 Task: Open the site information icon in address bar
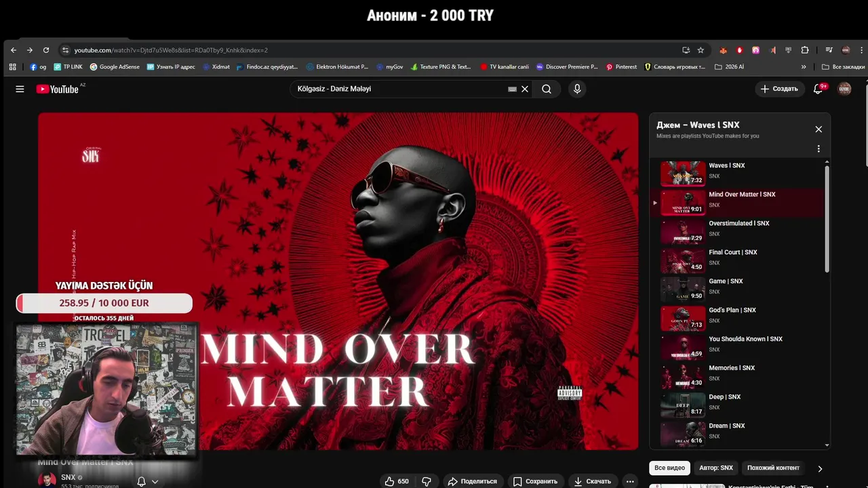(65, 50)
